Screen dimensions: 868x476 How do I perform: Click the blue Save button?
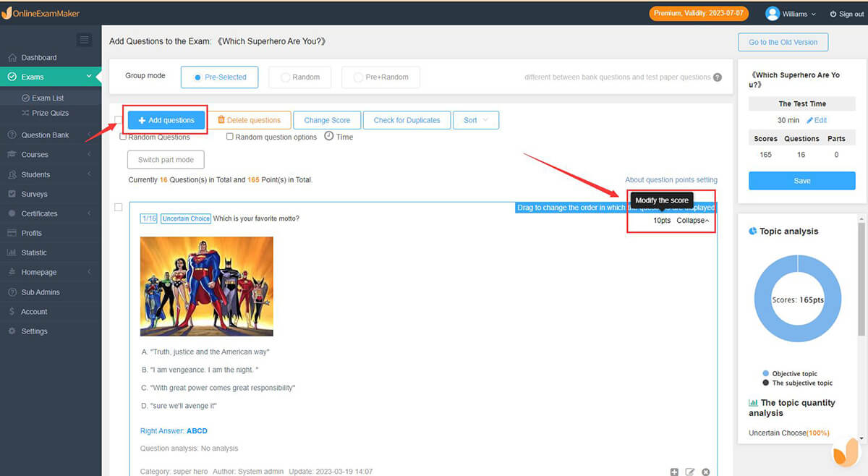coord(801,181)
